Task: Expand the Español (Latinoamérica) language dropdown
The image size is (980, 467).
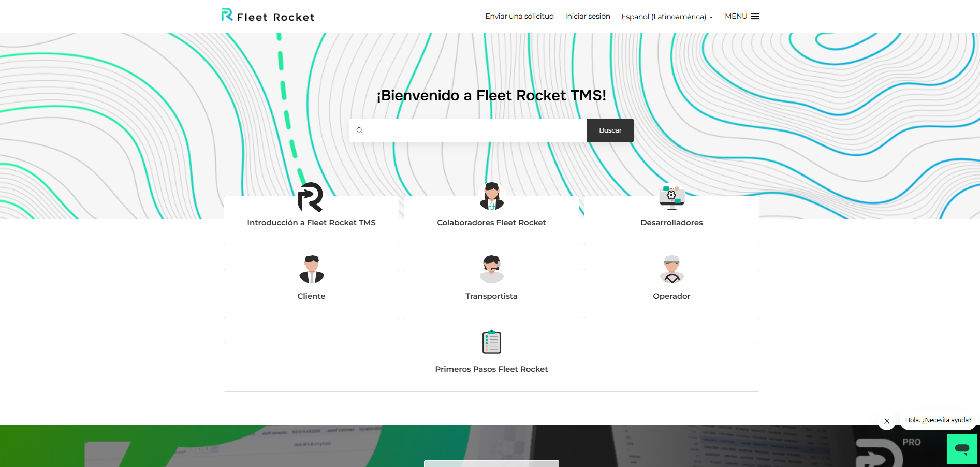Action: pyautogui.click(x=667, y=17)
